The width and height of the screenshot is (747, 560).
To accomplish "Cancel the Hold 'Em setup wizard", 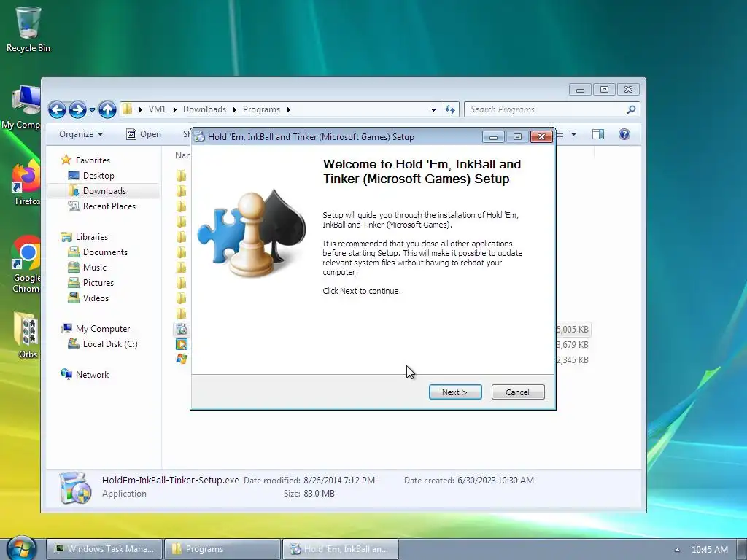I will click(517, 392).
